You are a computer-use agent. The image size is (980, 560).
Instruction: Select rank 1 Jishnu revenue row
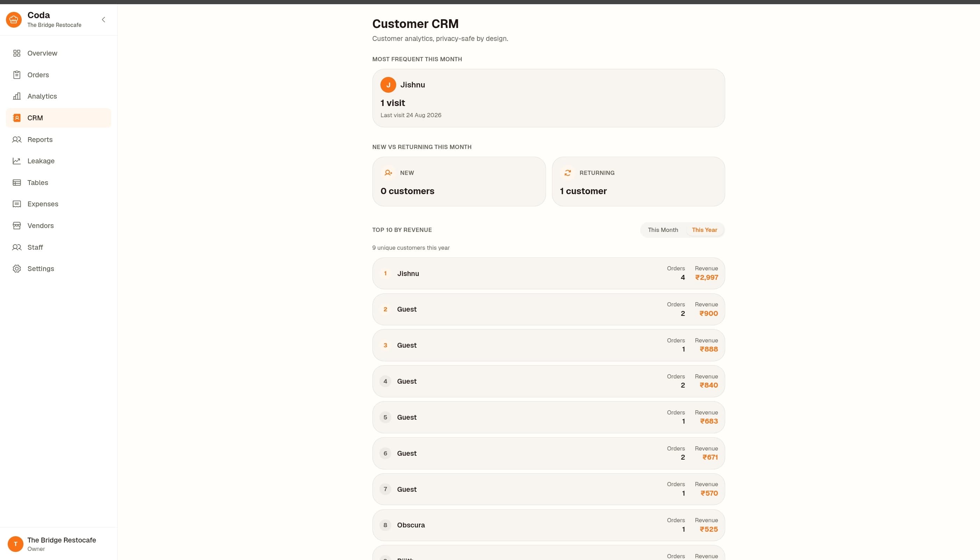[x=548, y=273]
